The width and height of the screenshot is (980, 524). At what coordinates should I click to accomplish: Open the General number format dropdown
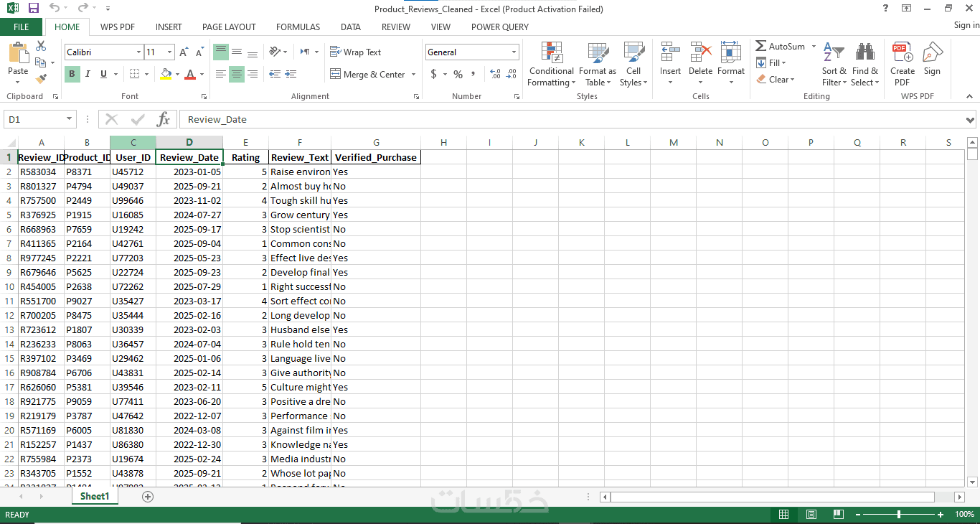coord(514,52)
